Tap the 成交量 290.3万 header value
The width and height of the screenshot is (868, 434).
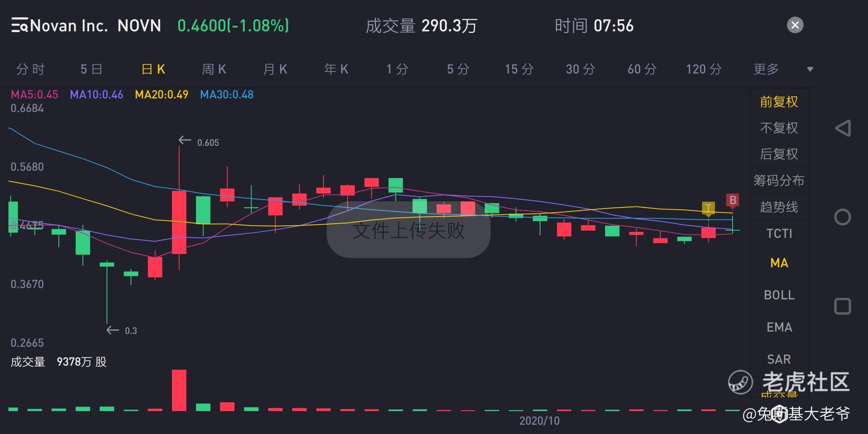tap(421, 26)
